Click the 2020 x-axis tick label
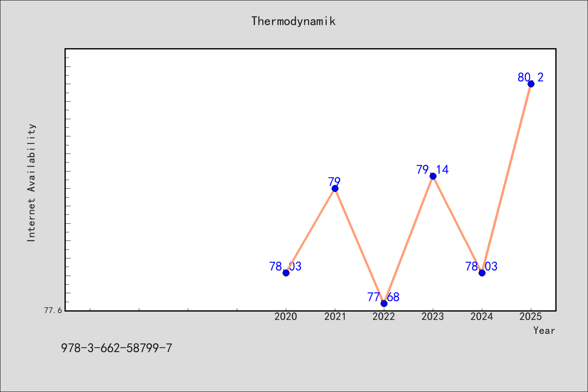Viewport: 588px width, 392px height. coord(286,316)
